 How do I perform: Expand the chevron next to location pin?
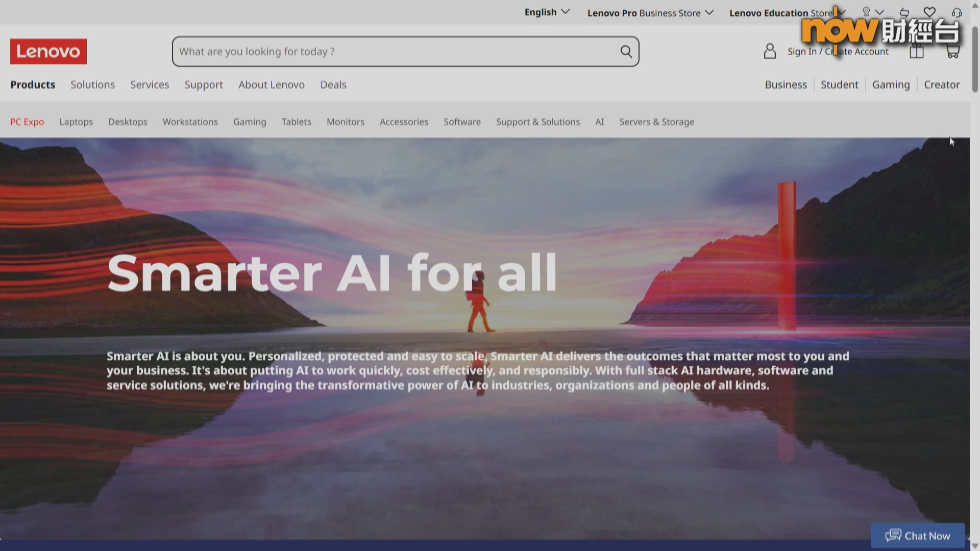tap(879, 12)
